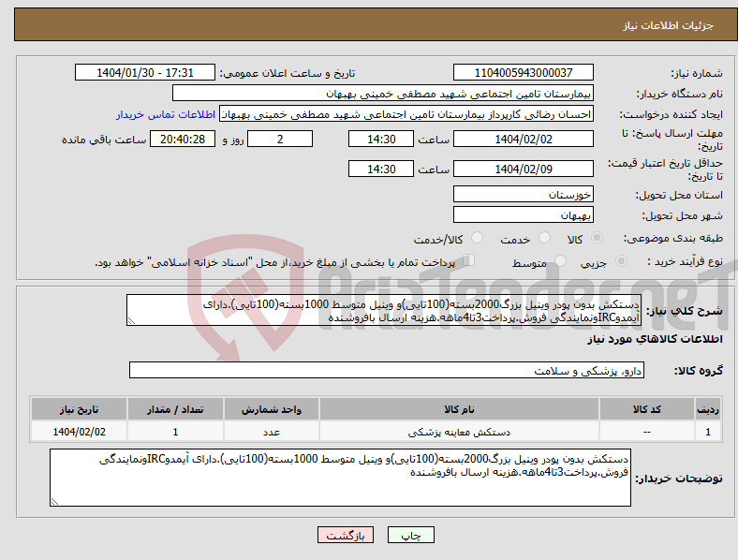Click the 1404/02/02 need date table cell
The width and height of the screenshot is (738, 560).
coord(79,432)
